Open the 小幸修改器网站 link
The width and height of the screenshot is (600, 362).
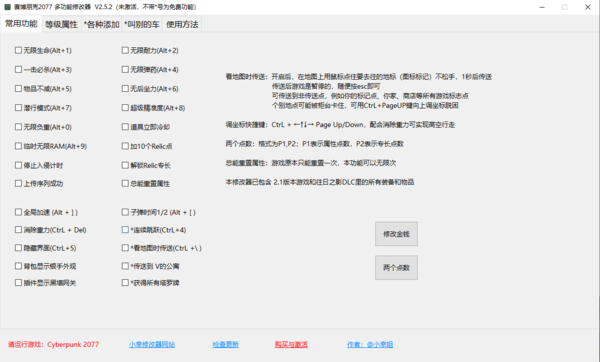point(152,344)
